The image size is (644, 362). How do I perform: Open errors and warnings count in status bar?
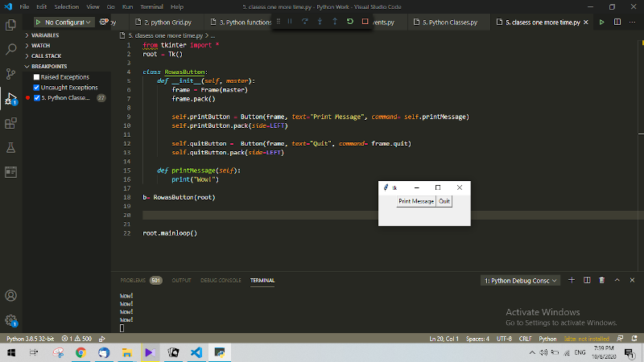pos(76,339)
